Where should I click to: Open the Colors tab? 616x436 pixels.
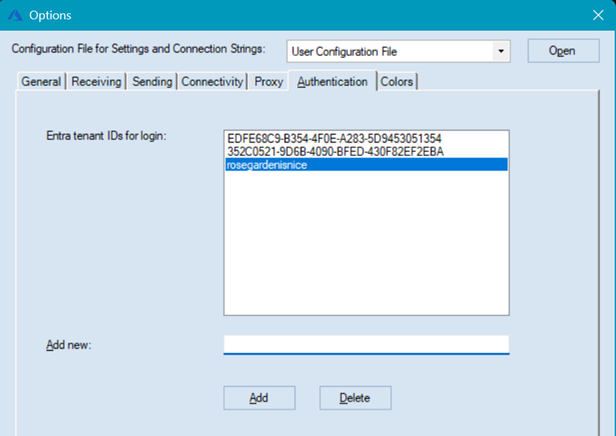[x=397, y=82]
